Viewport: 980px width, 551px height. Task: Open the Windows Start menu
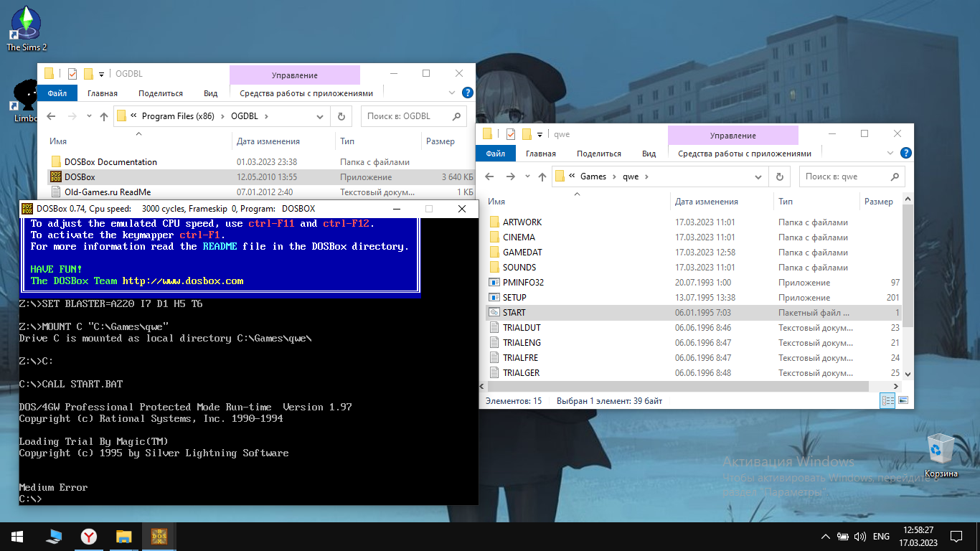click(17, 536)
